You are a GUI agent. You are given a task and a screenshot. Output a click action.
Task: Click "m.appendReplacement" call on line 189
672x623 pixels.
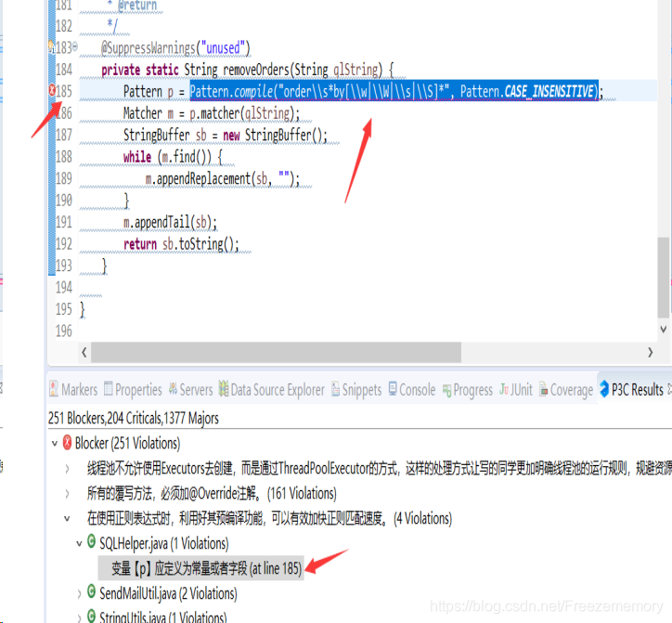(x=198, y=178)
